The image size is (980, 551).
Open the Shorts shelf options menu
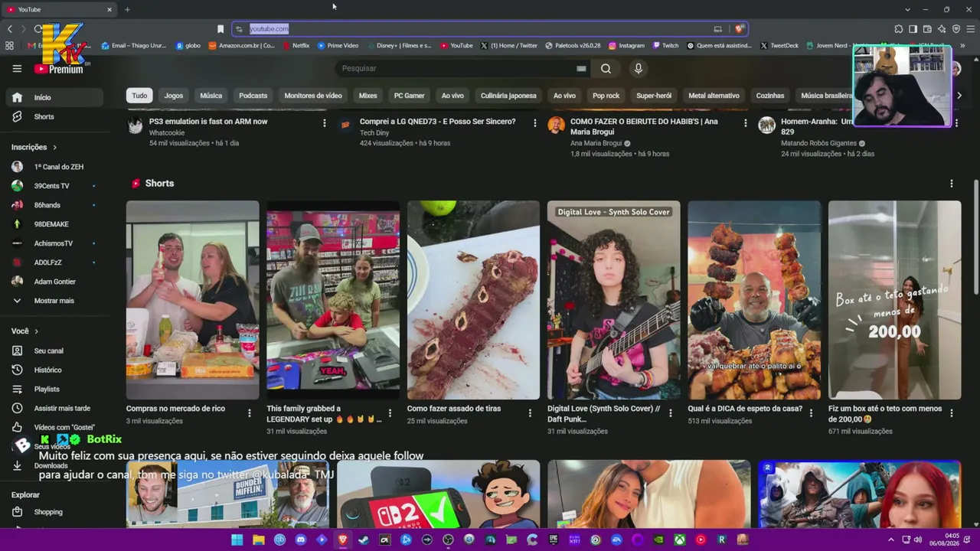[x=952, y=184]
